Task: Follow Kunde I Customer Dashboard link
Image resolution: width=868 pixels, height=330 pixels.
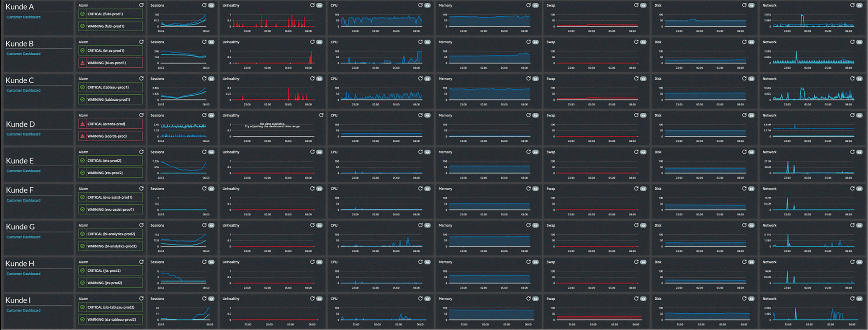Action: 24,310
